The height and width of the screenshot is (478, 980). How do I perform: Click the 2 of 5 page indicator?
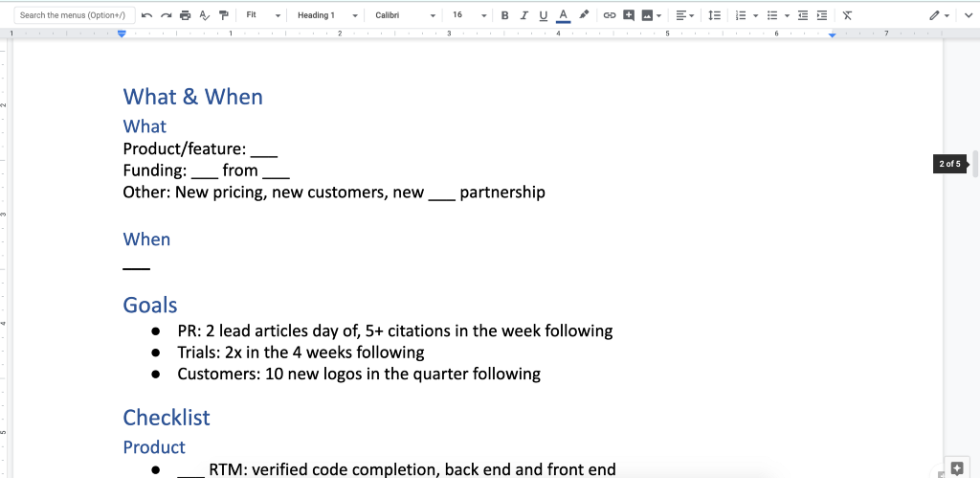point(950,164)
